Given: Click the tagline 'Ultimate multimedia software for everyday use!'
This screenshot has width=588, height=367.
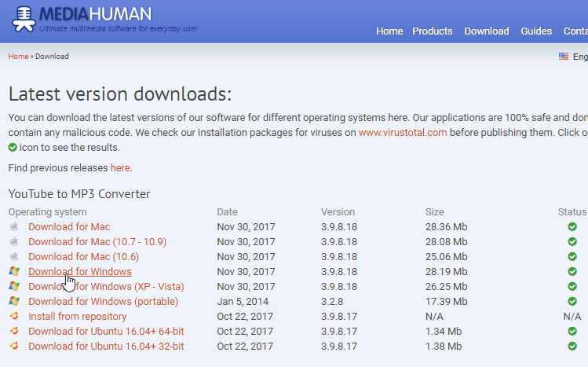Looking at the screenshot, I should point(119,29).
